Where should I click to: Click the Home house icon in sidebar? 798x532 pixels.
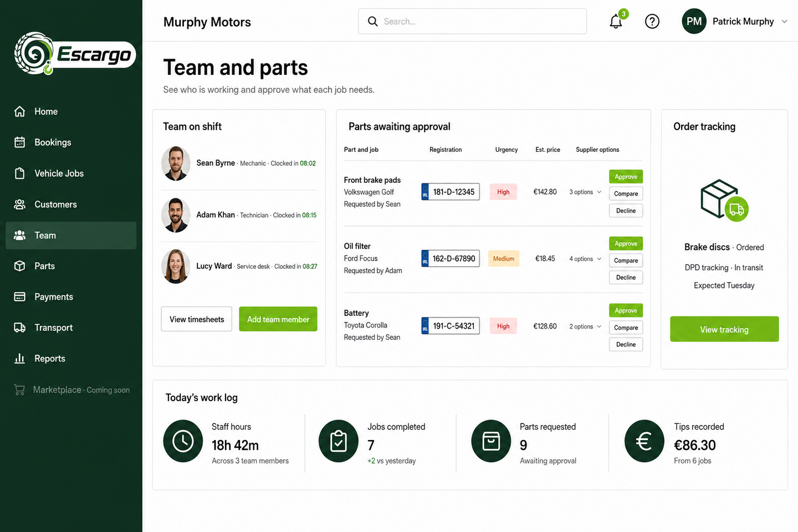tap(19, 111)
